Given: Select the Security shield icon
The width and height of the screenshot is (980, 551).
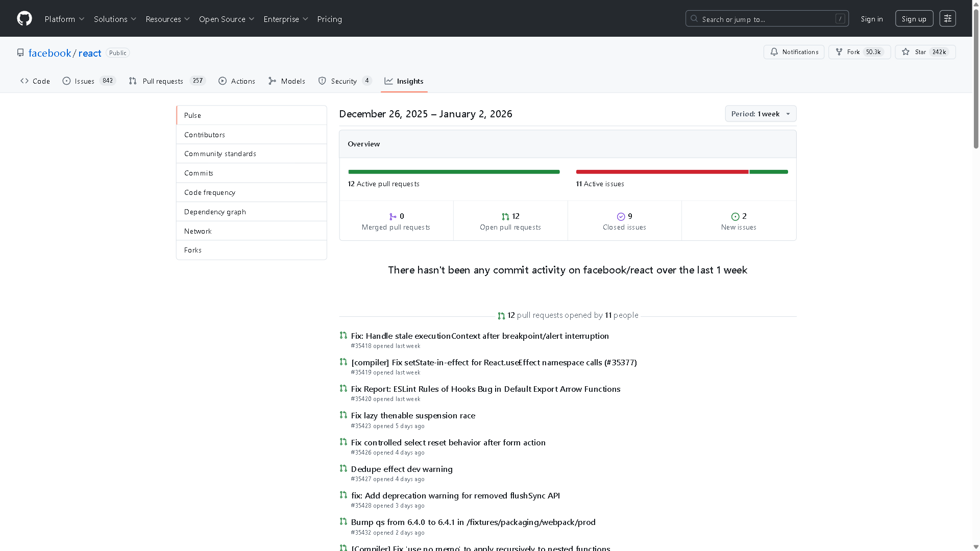Looking at the screenshot, I should [322, 81].
